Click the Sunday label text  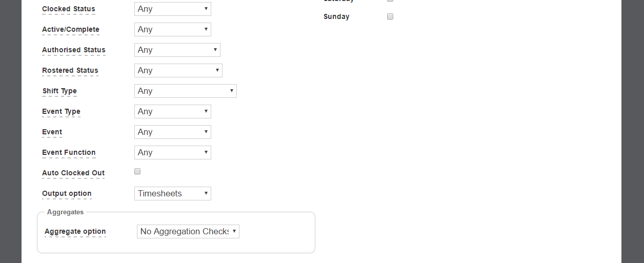pyautogui.click(x=336, y=16)
